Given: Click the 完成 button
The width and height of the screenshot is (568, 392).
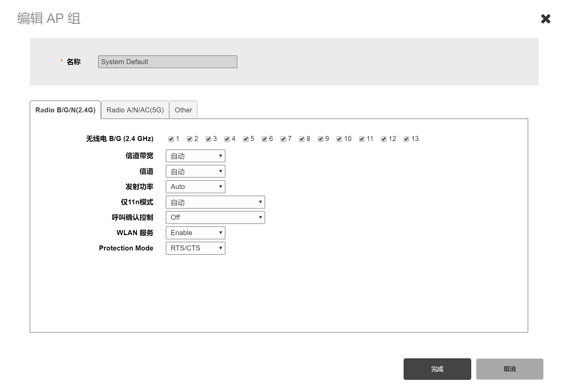Looking at the screenshot, I should [437, 369].
